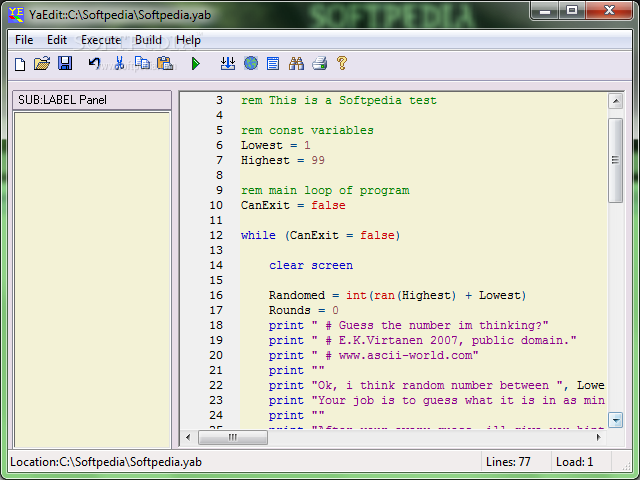640x480 pixels.
Task: Click the print line 'Ok, i think random number between'
Action: tap(436, 385)
